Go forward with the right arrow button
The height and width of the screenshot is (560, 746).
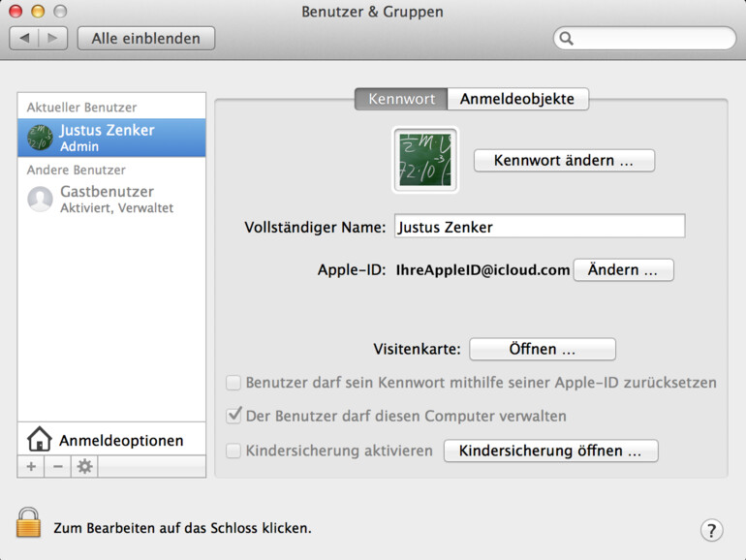(53, 38)
